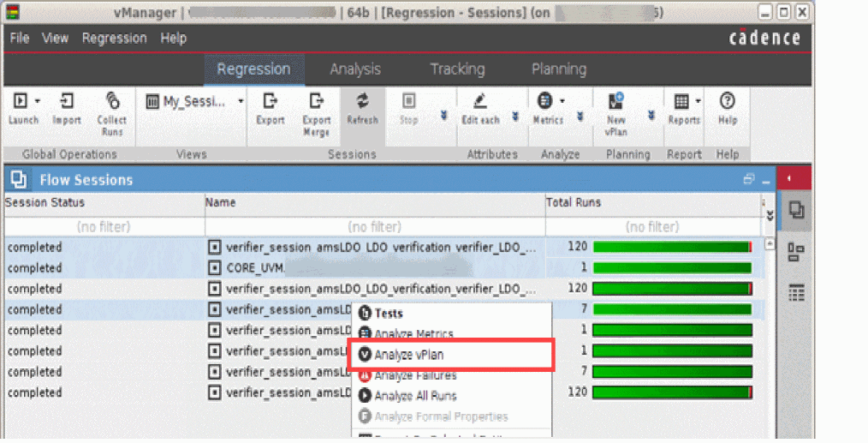Click the Session Status filter field
The image size is (868, 443).
tap(104, 227)
